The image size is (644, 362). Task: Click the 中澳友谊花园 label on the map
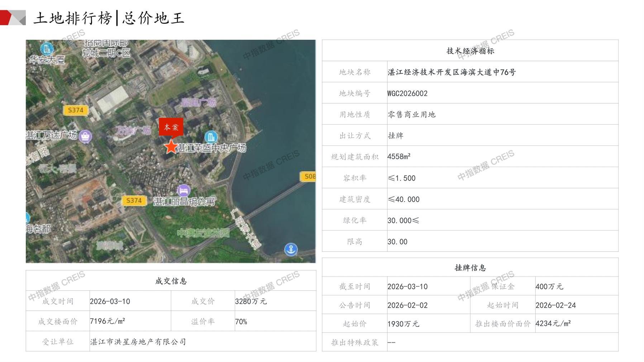203,233
